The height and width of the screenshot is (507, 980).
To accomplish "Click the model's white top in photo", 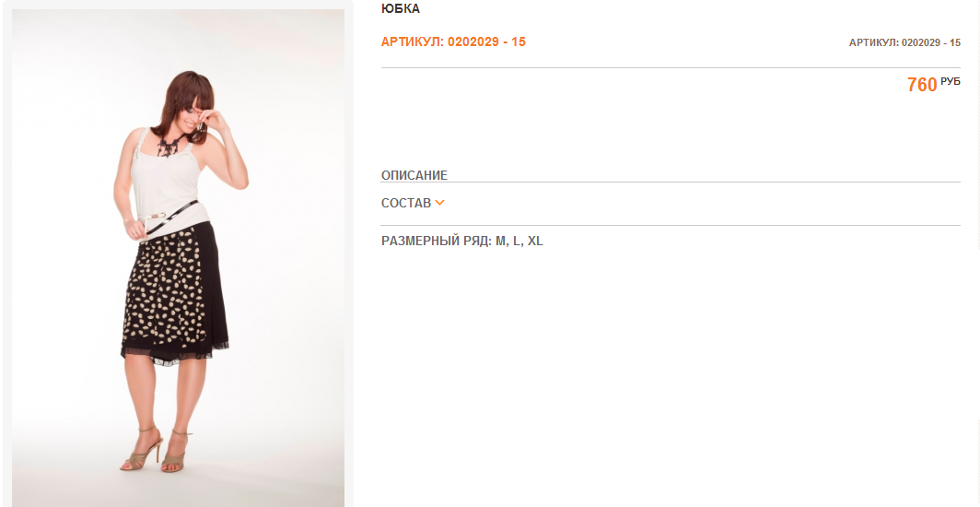I will tap(169, 184).
